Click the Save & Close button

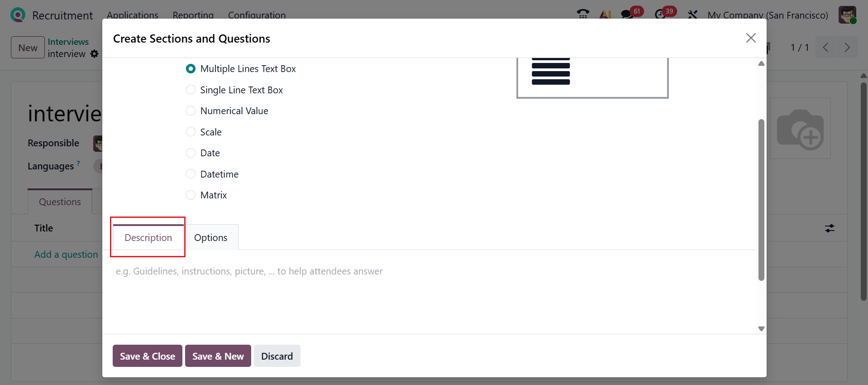coord(148,356)
